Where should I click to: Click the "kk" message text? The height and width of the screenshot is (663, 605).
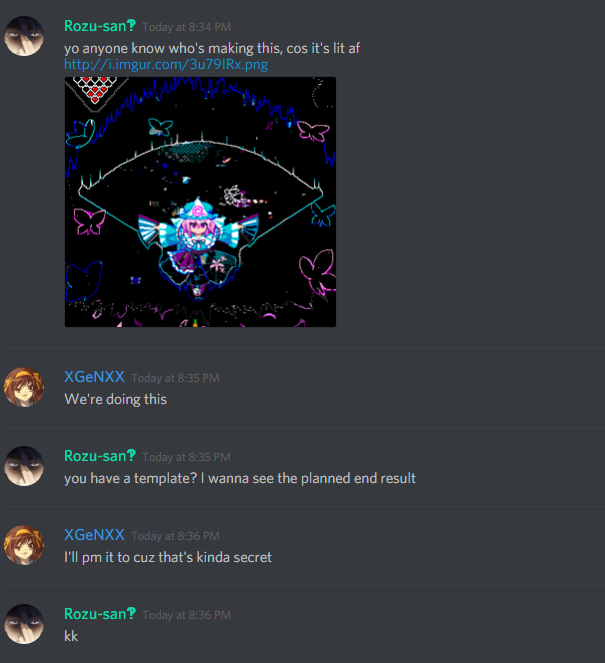(x=71, y=636)
